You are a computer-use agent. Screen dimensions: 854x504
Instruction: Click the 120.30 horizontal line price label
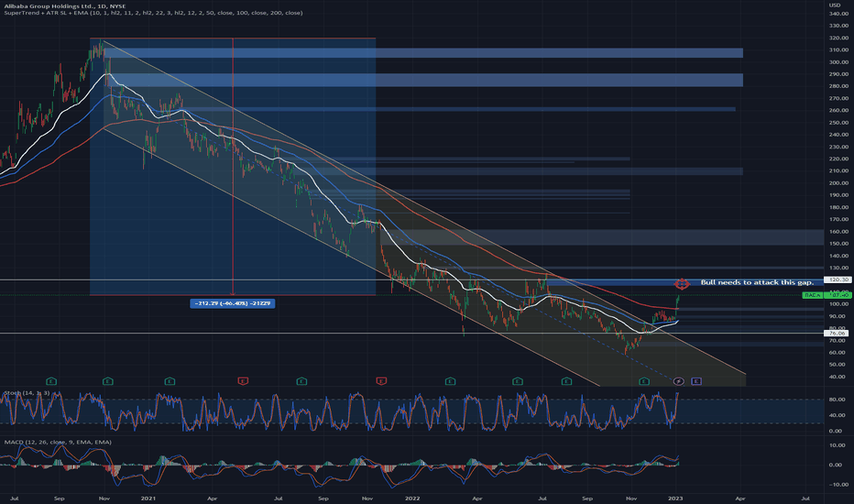click(x=838, y=279)
